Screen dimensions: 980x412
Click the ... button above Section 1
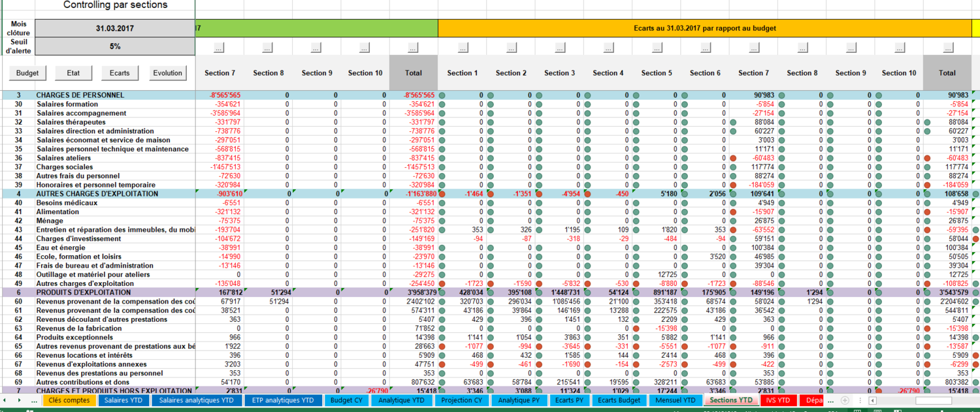tap(462, 48)
